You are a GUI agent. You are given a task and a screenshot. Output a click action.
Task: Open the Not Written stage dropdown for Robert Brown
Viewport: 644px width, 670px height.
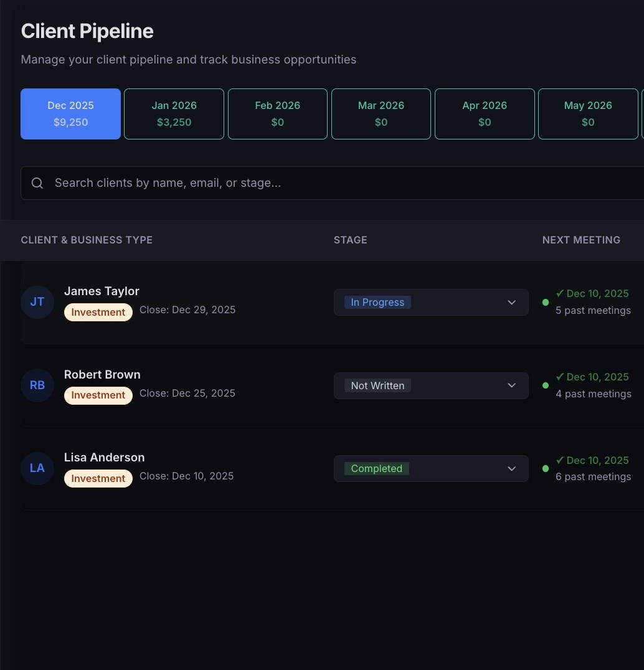click(x=431, y=385)
